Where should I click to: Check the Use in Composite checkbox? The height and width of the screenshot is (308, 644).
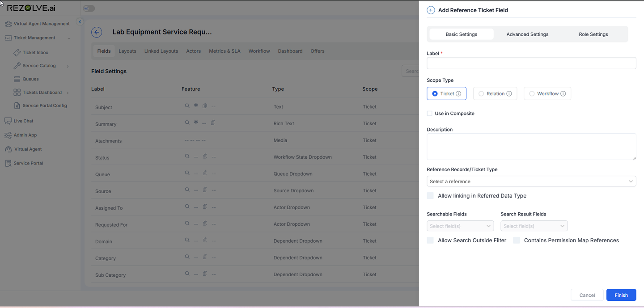429,114
